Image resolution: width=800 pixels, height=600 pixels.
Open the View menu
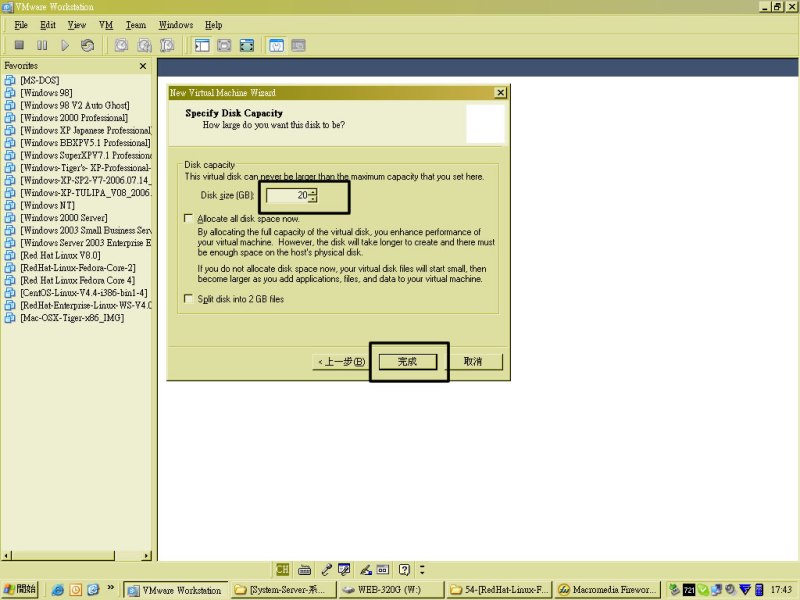(77, 24)
